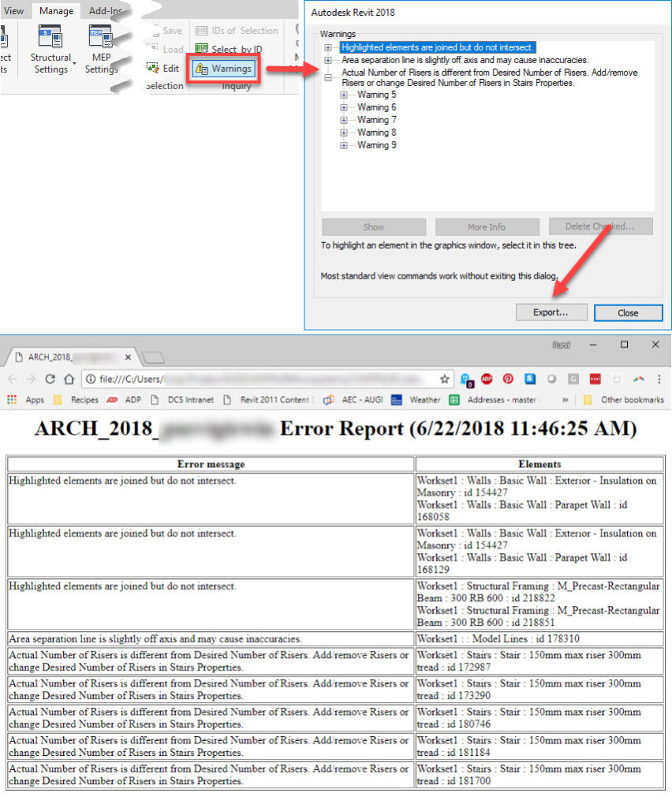Open the Revit 2011 Content bookmark
The image size is (672, 808).
point(269,400)
